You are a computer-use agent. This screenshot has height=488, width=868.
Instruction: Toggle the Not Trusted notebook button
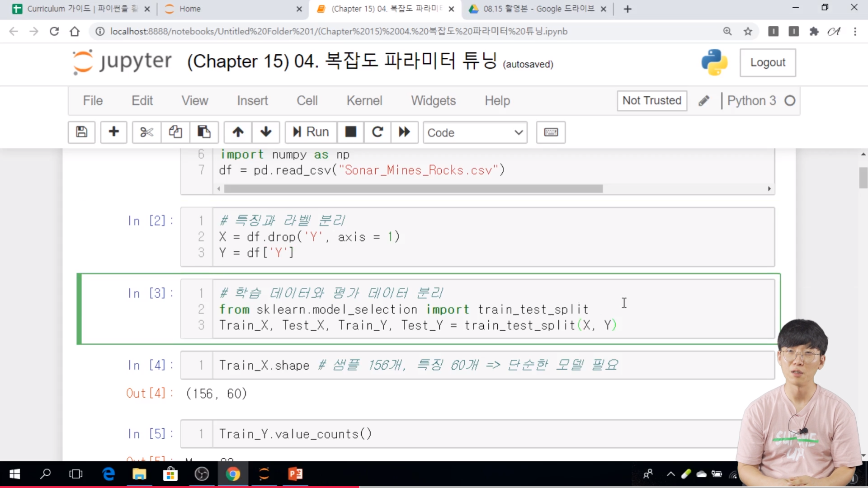(651, 100)
